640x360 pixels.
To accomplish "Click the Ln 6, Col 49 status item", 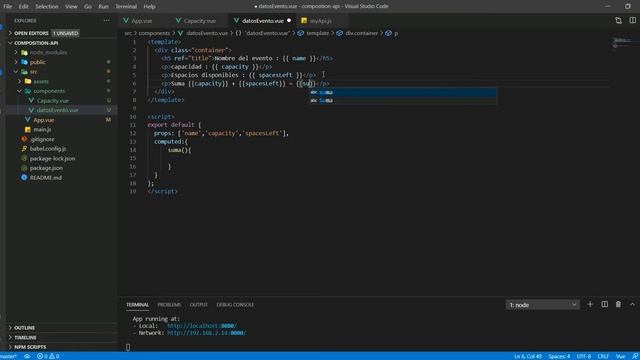I will coord(528,356).
